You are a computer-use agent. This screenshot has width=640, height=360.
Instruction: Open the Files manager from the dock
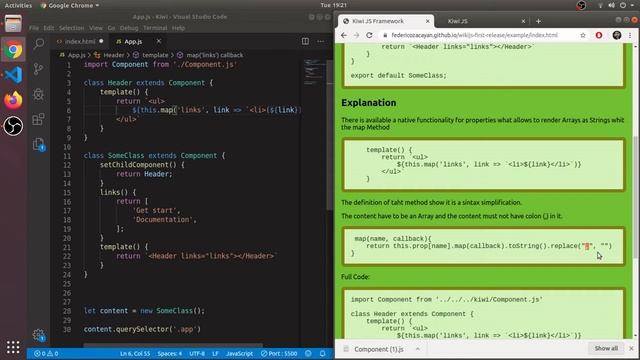(x=13, y=24)
